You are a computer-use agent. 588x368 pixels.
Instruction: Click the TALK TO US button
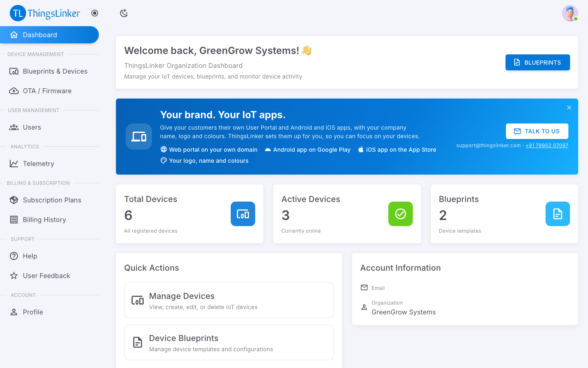click(x=537, y=131)
